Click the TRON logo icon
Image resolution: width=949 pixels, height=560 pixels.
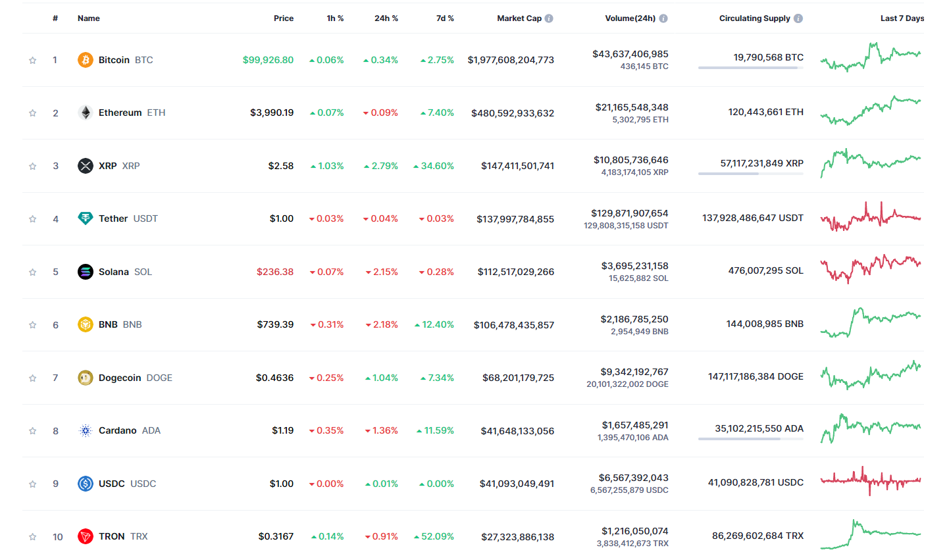pyautogui.click(x=86, y=536)
